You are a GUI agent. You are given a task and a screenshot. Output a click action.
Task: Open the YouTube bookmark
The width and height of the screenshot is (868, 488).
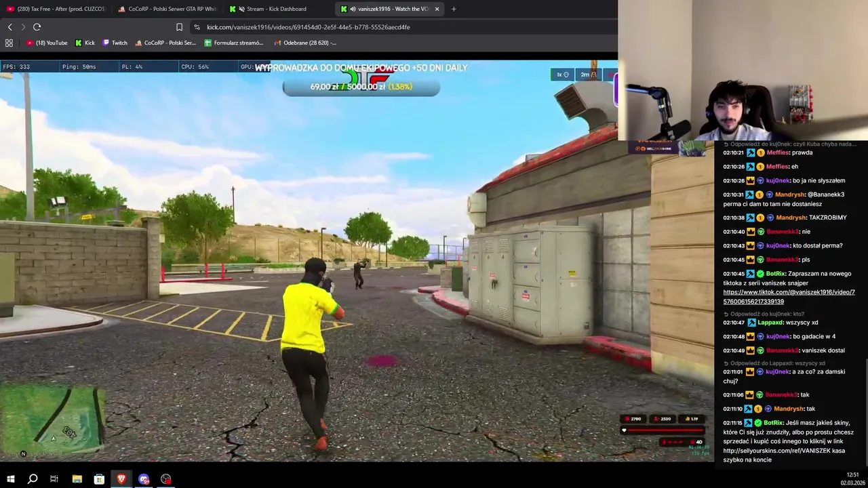47,43
